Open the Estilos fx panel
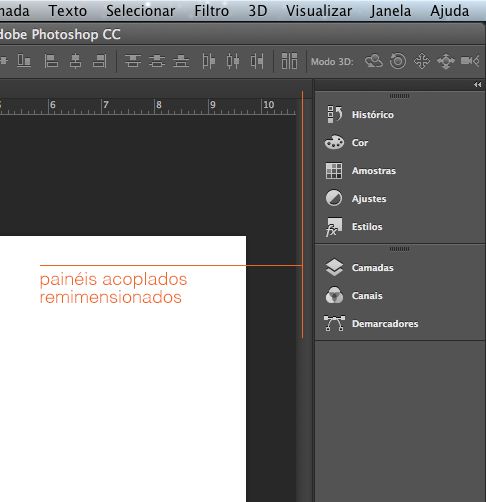 [354, 227]
